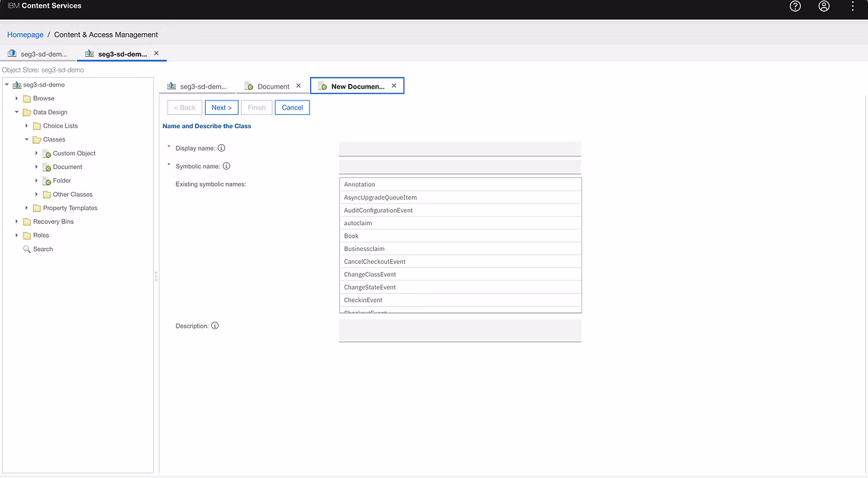
Task: Switch to the first seg3-sd-dem top tab
Action: click(38, 53)
